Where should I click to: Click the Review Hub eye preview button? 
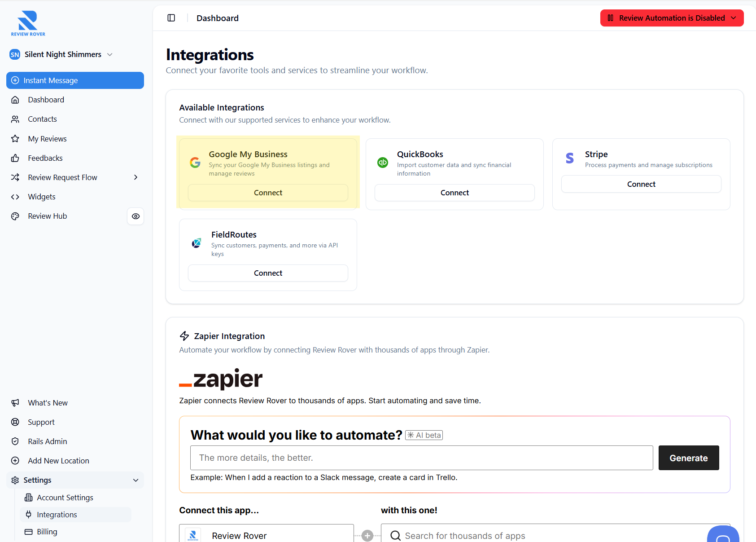[x=135, y=216]
